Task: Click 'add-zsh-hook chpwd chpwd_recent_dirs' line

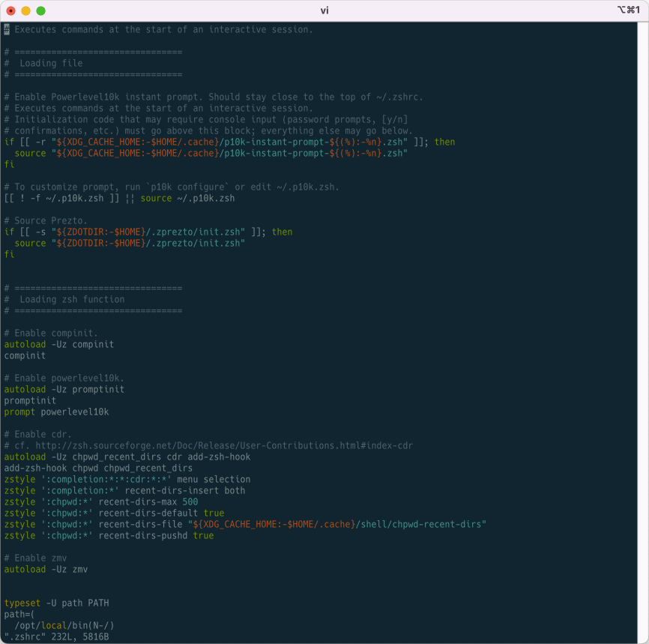Action: click(x=98, y=468)
